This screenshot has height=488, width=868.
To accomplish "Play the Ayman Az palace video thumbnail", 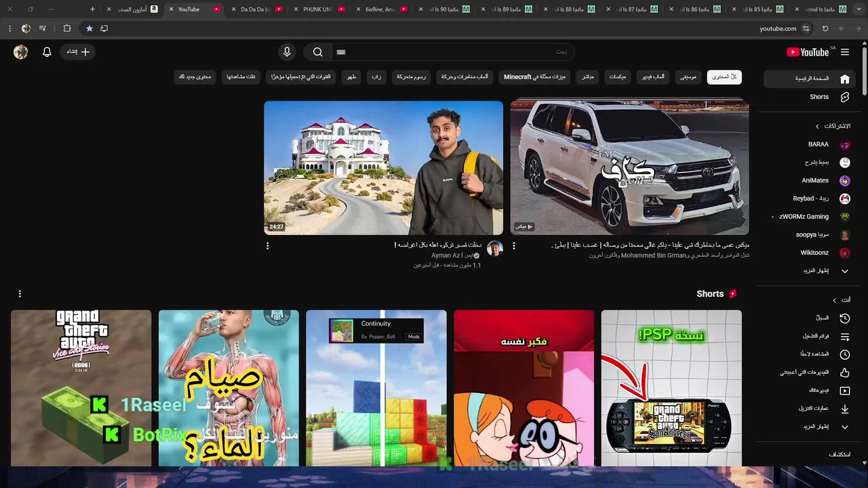I will click(383, 167).
